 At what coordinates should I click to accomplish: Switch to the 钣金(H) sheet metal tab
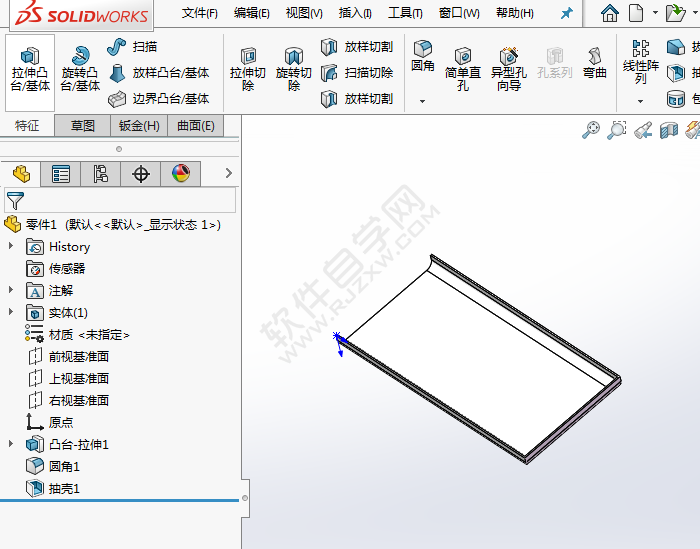coord(139,125)
